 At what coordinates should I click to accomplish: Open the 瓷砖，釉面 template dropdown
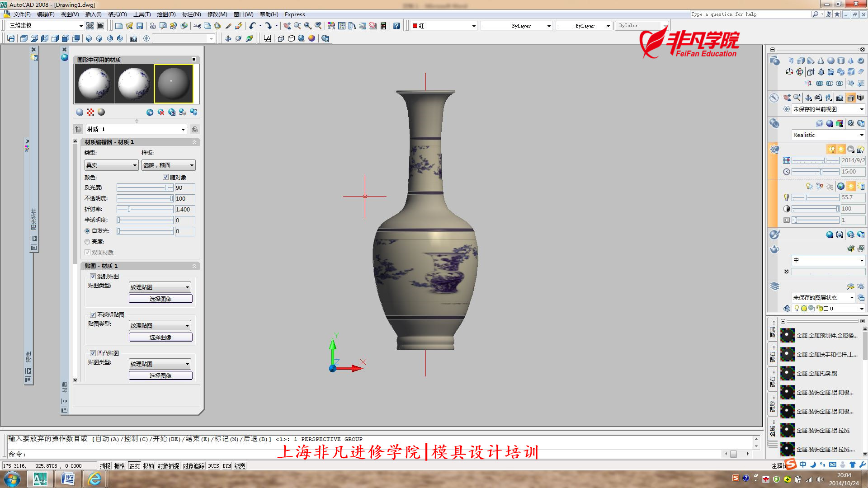(168, 165)
